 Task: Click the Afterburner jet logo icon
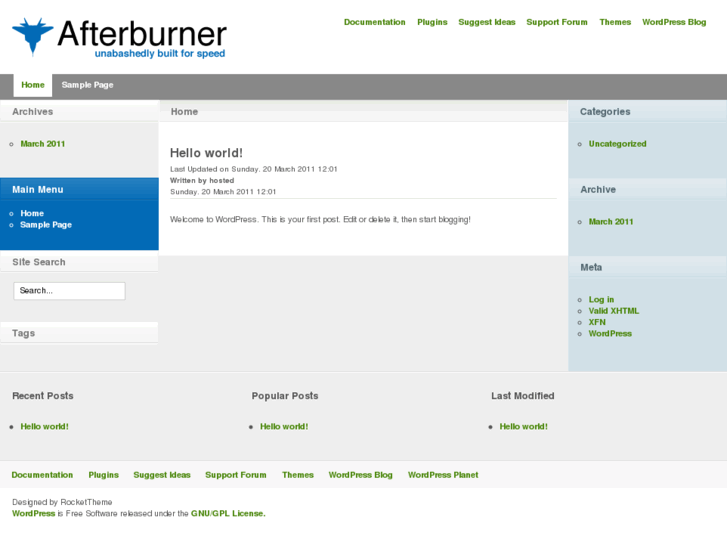click(32, 37)
